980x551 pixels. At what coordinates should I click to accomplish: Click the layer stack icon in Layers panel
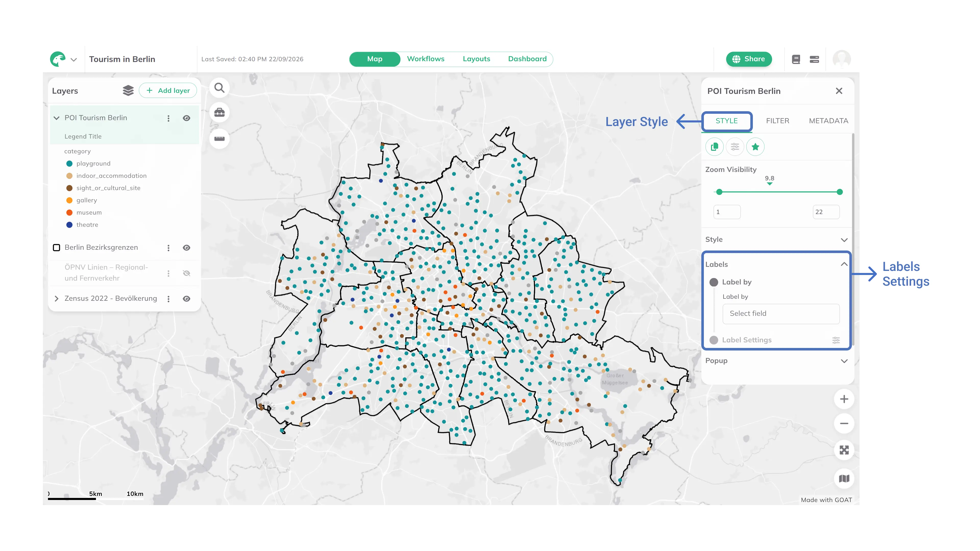pyautogui.click(x=128, y=91)
